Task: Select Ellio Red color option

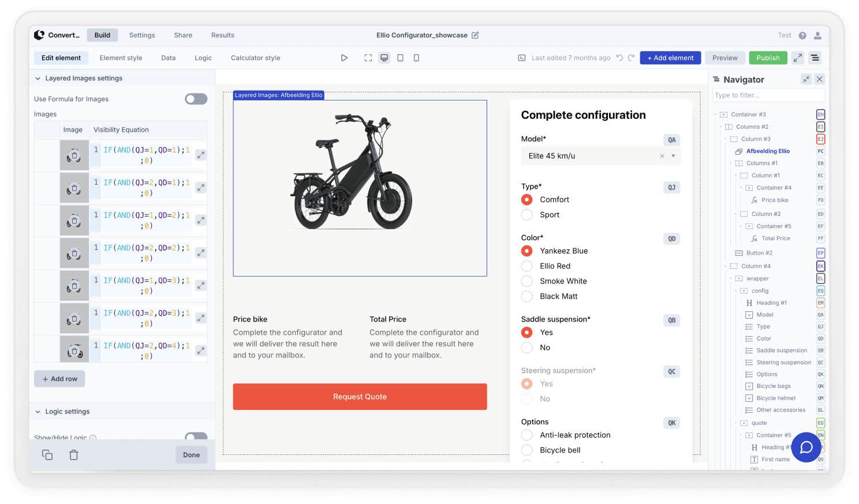Action: pyautogui.click(x=527, y=266)
